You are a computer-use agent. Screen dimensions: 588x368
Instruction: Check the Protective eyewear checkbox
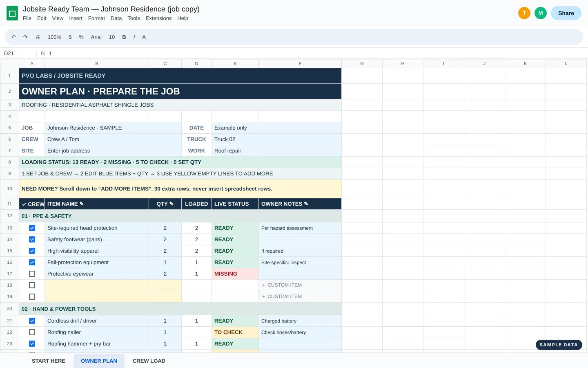tap(32, 274)
